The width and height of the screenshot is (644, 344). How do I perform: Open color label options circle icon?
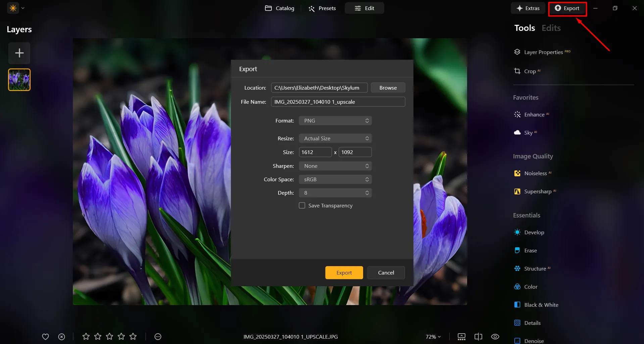point(158,337)
